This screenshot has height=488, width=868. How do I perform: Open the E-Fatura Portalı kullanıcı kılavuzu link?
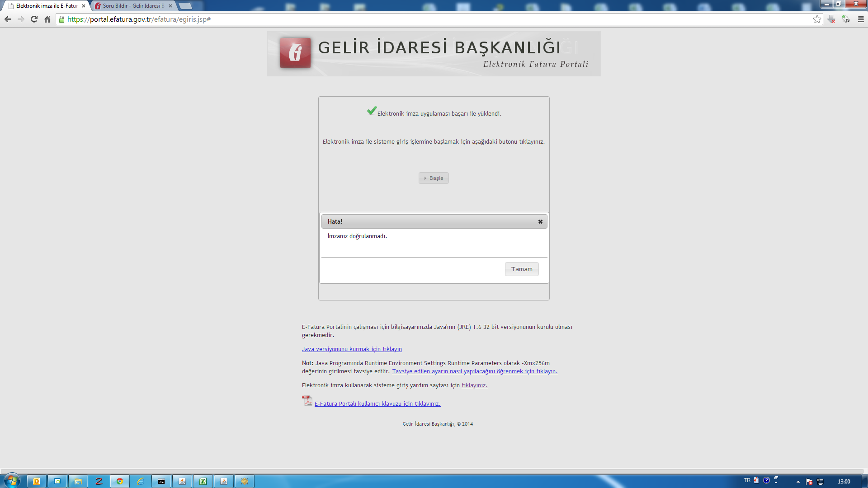tap(377, 404)
